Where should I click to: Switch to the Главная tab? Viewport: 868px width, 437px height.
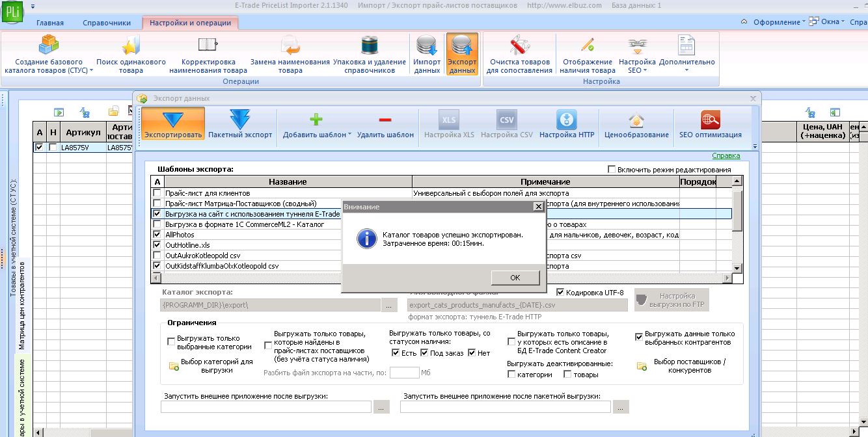(50, 23)
